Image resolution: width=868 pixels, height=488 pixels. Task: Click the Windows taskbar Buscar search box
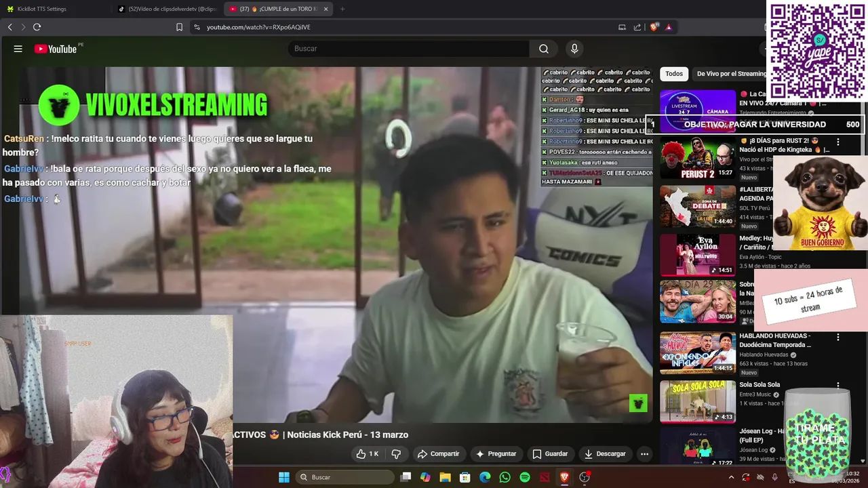pyautogui.click(x=345, y=477)
